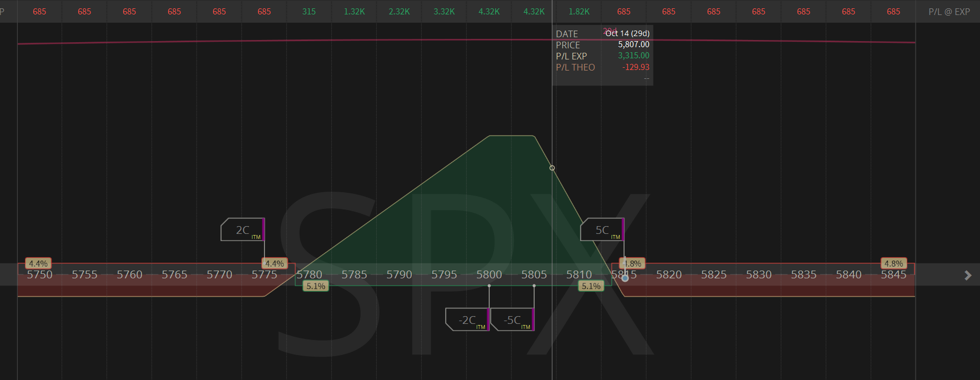Click the right chevron arrow to shift strikes
The height and width of the screenshot is (380, 980).
(x=968, y=275)
